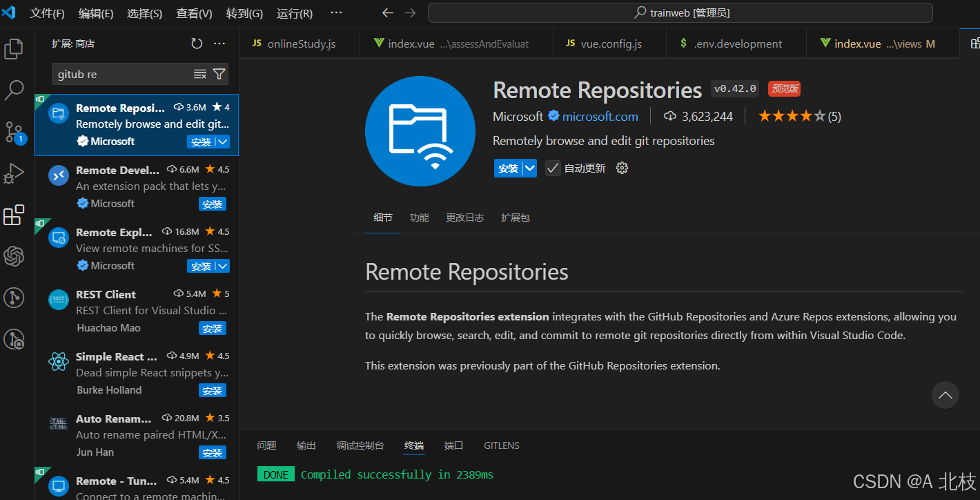The image size is (980, 500).
Task: Refresh the extensions marketplace list
Action: point(197,44)
